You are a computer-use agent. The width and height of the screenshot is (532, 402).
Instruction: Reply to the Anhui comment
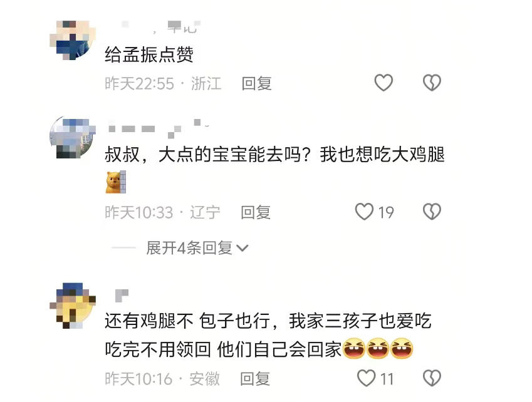pyautogui.click(x=255, y=379)
